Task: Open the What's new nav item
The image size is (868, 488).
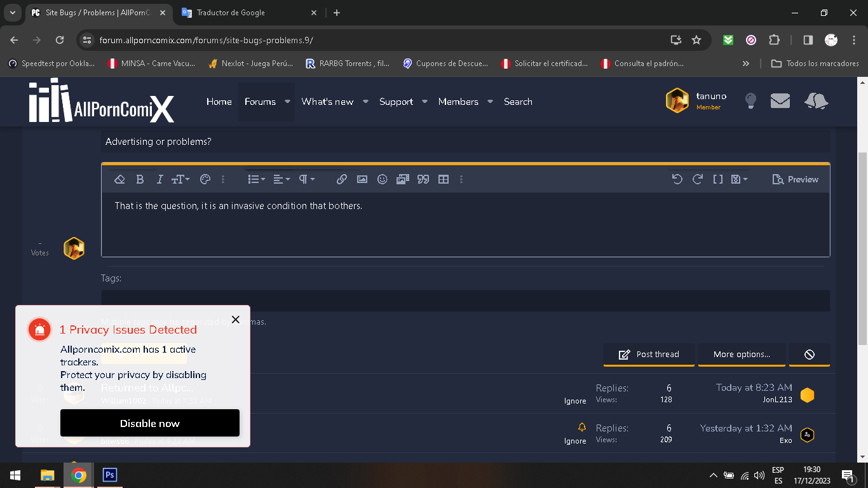Action: [x=327, y=102]
